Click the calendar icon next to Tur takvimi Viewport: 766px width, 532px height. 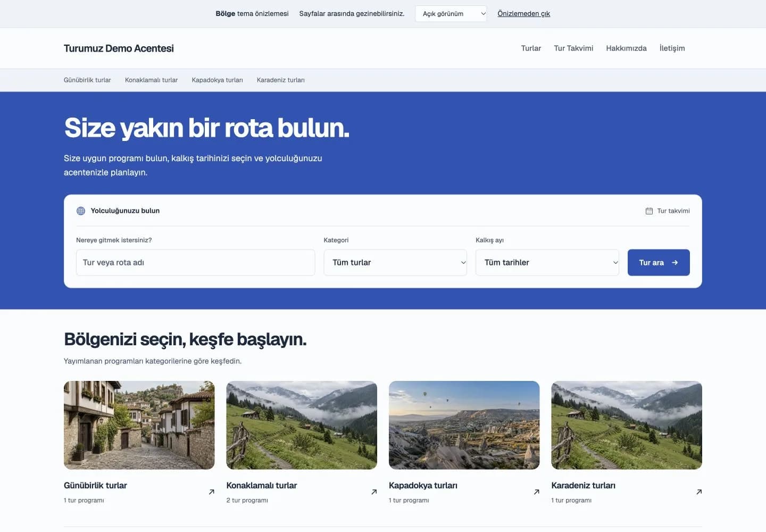pos(649,211)
